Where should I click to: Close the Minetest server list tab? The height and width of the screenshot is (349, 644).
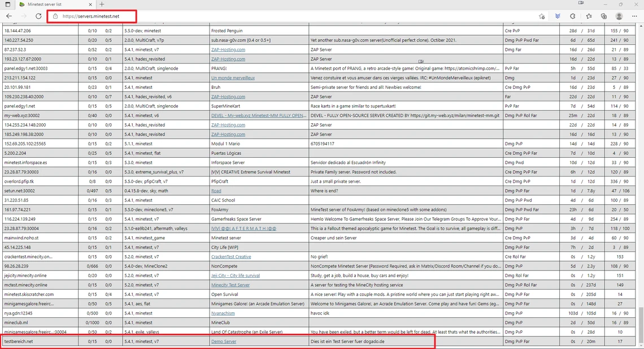point(91,5)
